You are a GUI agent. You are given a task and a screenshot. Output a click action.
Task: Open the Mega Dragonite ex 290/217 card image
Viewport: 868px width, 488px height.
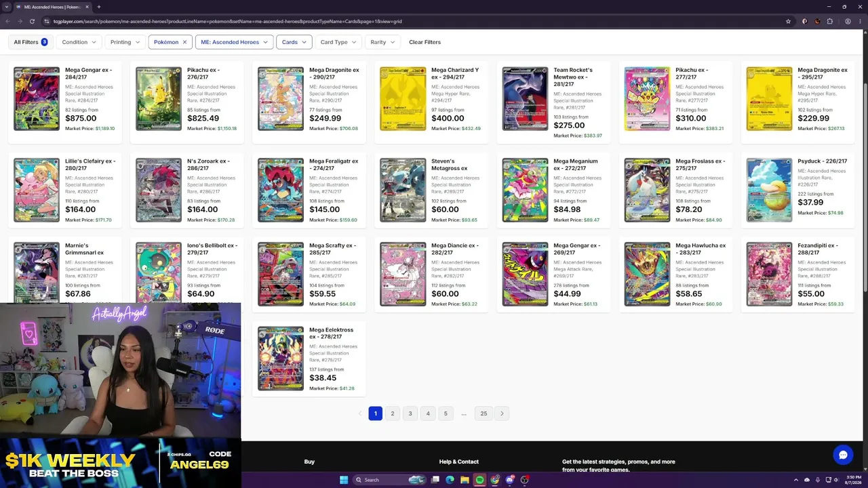281,98
